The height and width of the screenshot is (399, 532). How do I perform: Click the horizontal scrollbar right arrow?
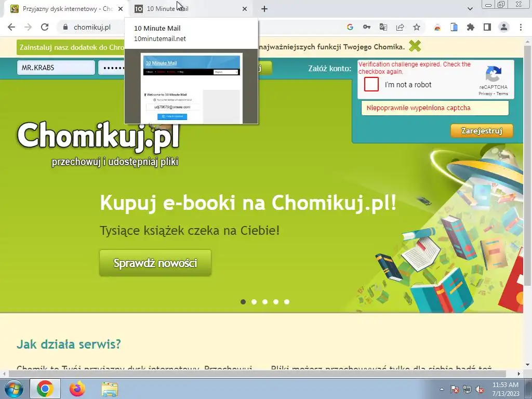(x=519, y=374)
